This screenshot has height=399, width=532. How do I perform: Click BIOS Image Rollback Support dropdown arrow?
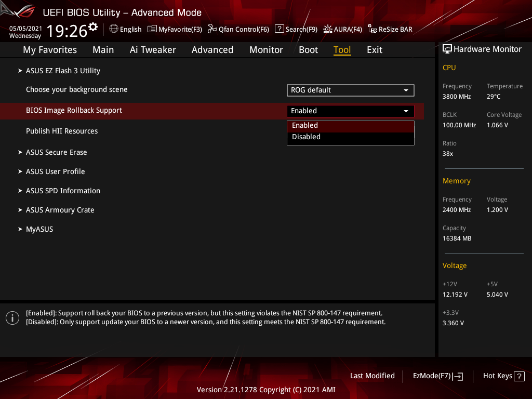tap(406, 111)
